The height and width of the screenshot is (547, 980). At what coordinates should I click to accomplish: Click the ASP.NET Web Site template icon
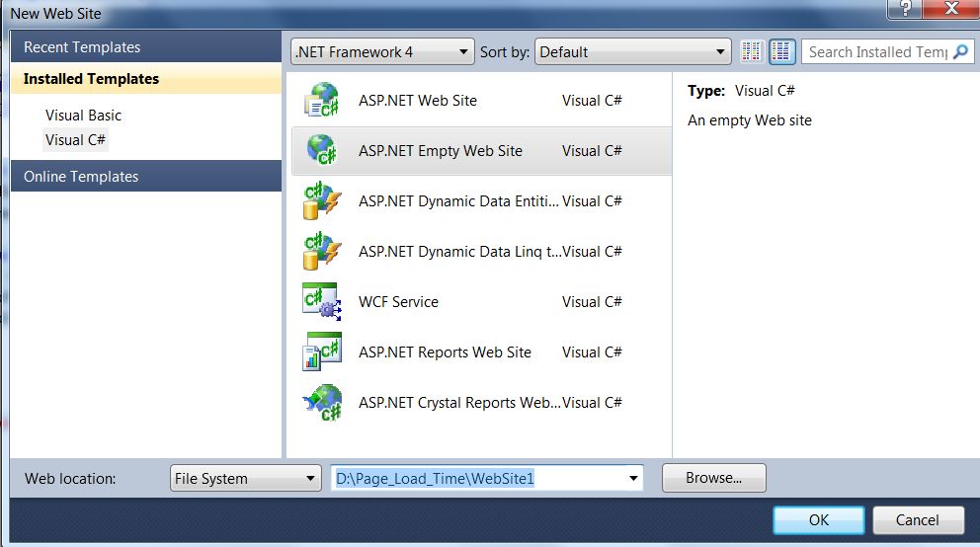[x=322, y=100]
